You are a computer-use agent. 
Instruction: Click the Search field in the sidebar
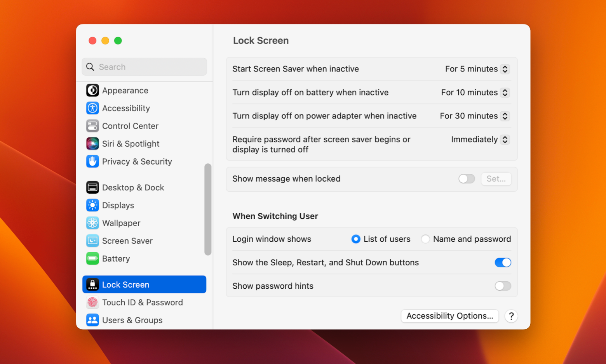point(144,67)
